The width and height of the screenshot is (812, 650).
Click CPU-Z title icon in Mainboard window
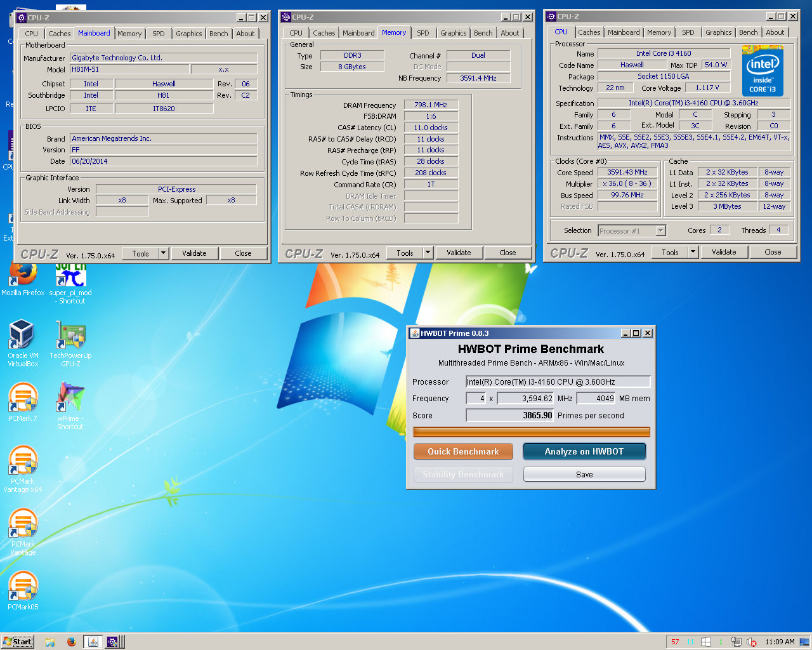click(22, 18)
